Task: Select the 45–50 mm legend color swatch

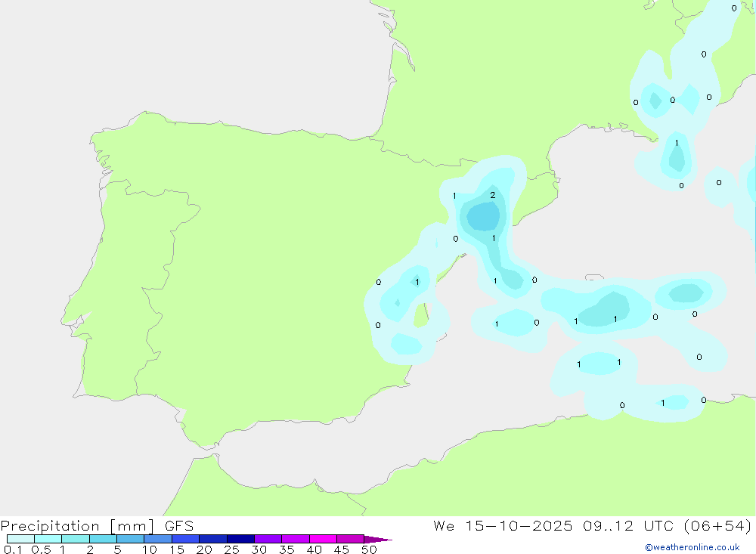Action: [350, 539]
